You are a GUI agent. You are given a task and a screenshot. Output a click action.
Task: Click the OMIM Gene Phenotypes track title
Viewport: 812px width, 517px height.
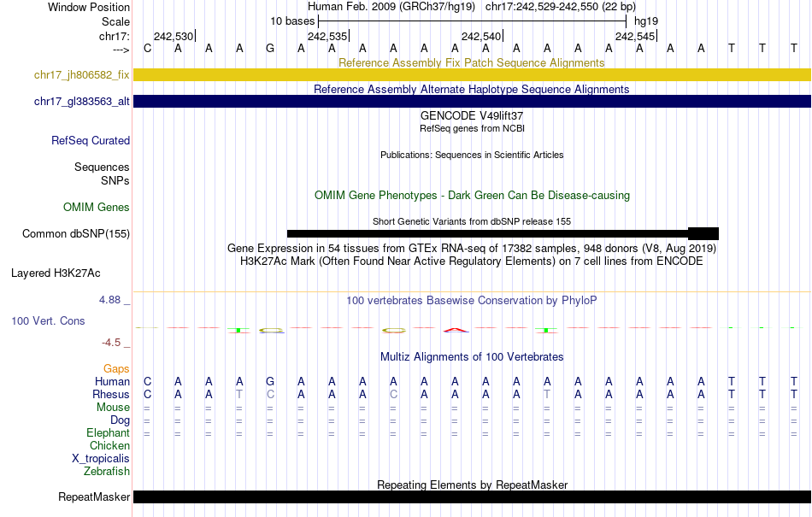tap(472, 195)
